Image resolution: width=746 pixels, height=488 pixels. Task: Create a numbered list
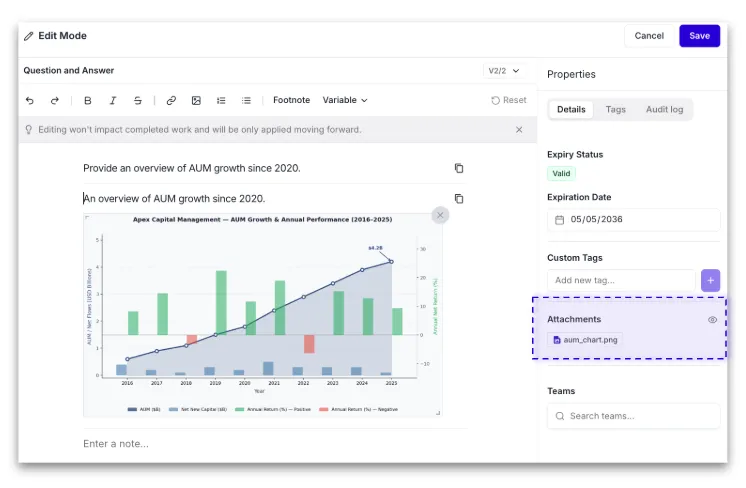pos(221,100)
